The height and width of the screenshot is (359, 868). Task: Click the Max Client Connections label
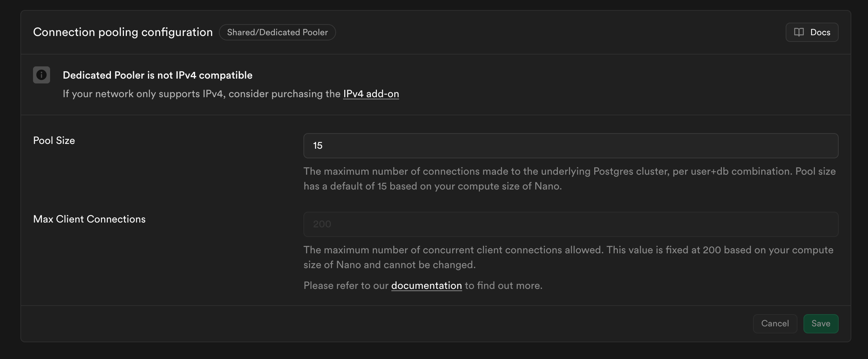point(89,219)
